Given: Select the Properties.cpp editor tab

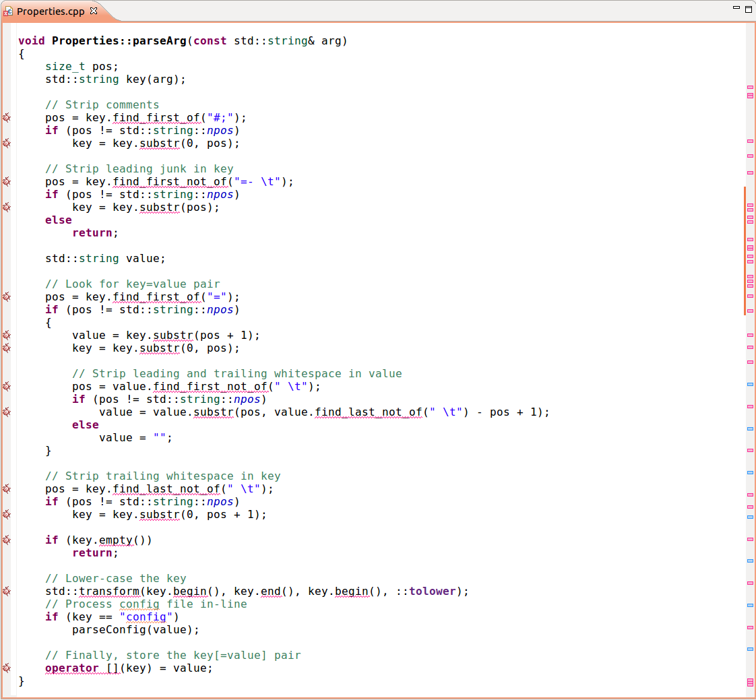Looking at the screenshot, I should [x=51, y=11].
